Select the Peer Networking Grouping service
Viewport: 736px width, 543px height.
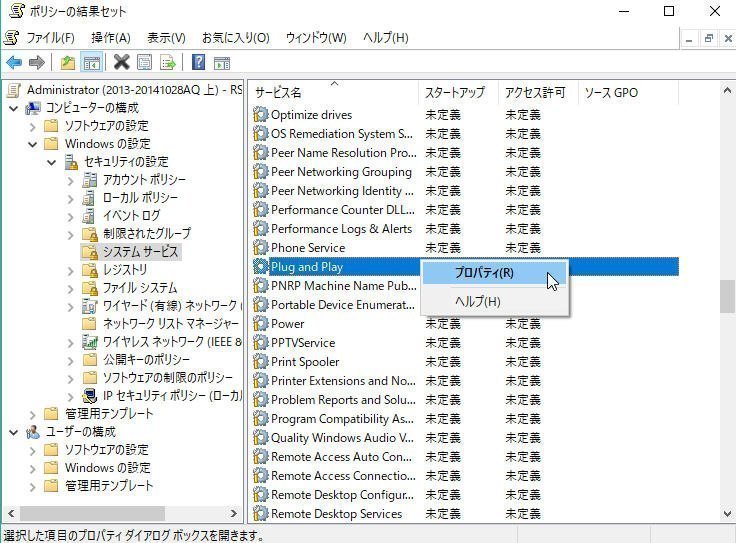click(341, 172)
